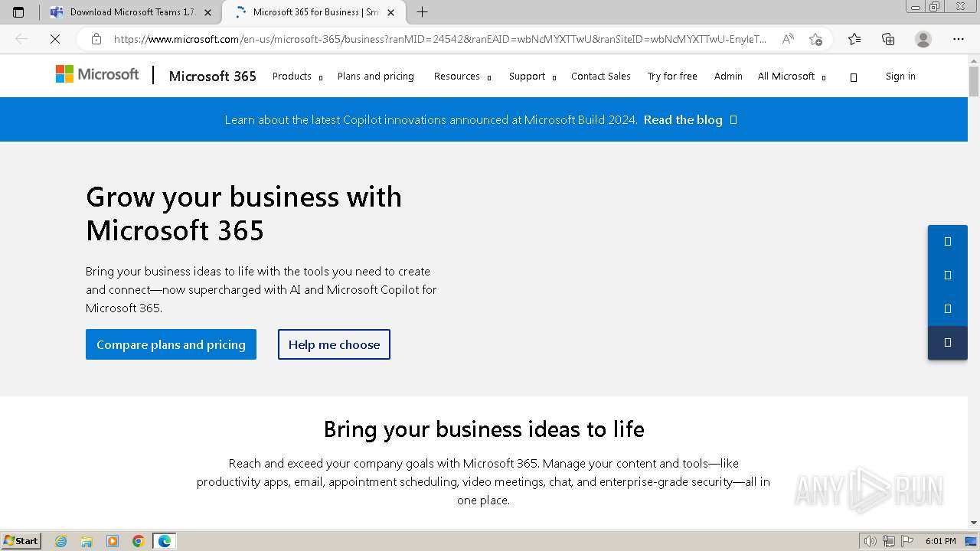This screenshot has height=551, width=980.
Task: Click the Show desktop tray button
Action: pos(971,541)
